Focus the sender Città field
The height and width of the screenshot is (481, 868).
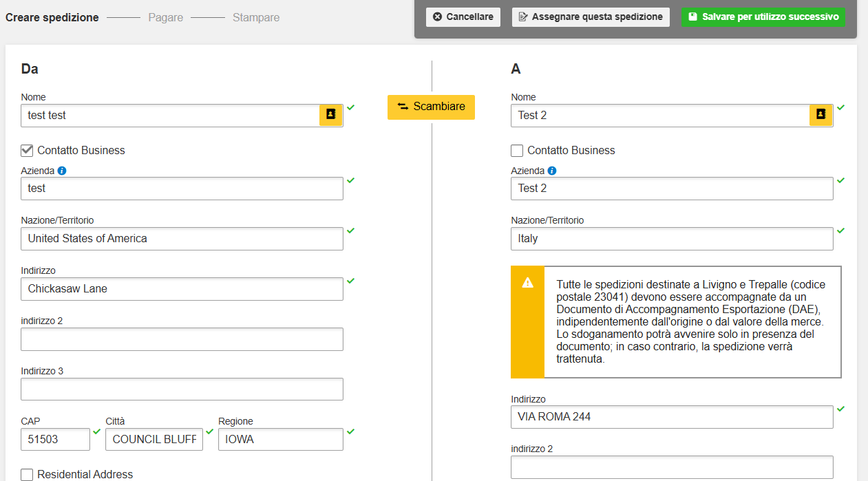[x=154, y=439]
